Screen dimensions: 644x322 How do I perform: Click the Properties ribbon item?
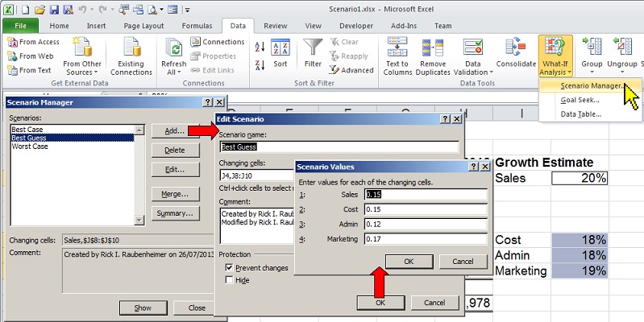pyautogui.click(x=213, y=56)
